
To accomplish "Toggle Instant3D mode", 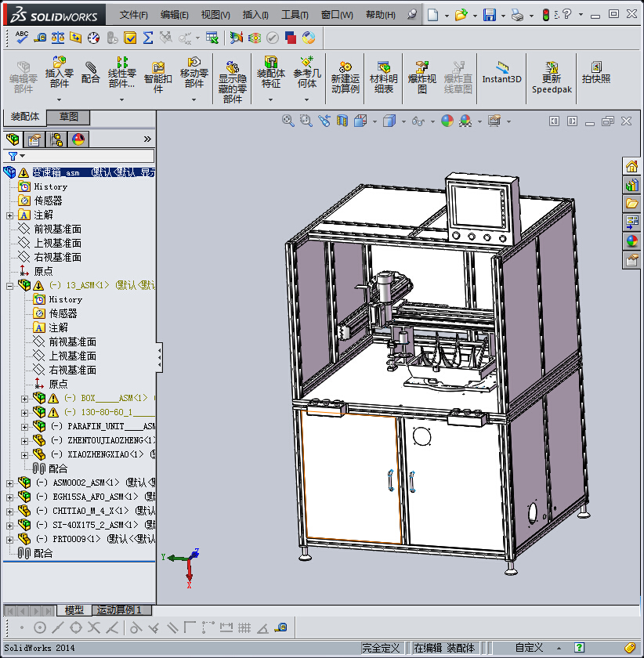I will [501, 72].
